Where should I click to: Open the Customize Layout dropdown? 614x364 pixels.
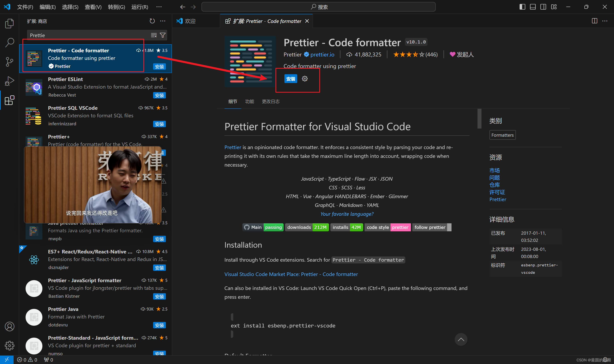coord(554,7)
